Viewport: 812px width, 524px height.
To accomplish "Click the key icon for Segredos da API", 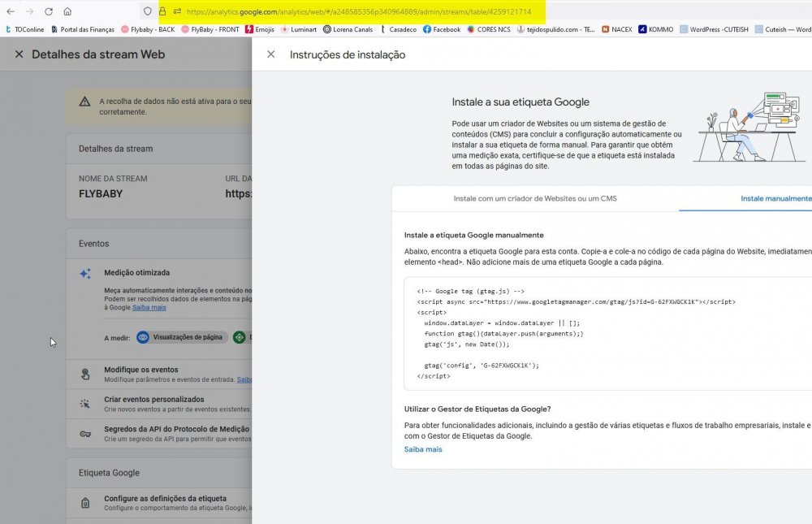I will [x=85, y=434].
